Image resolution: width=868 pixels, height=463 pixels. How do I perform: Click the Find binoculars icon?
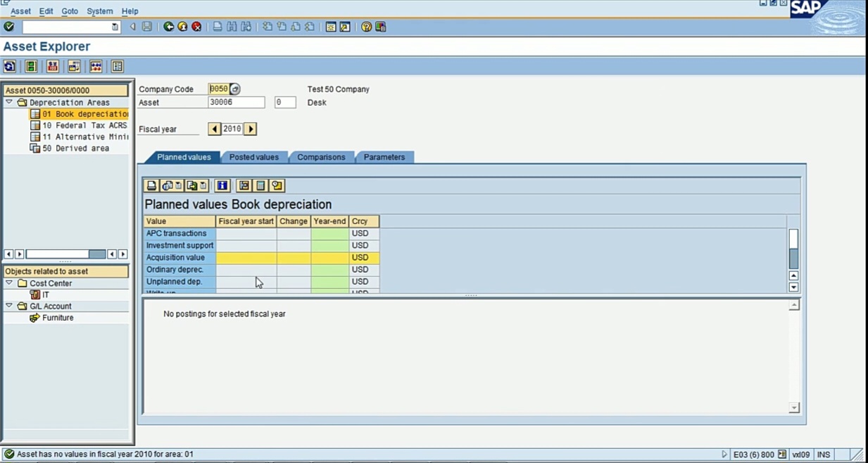click(232, 27)
